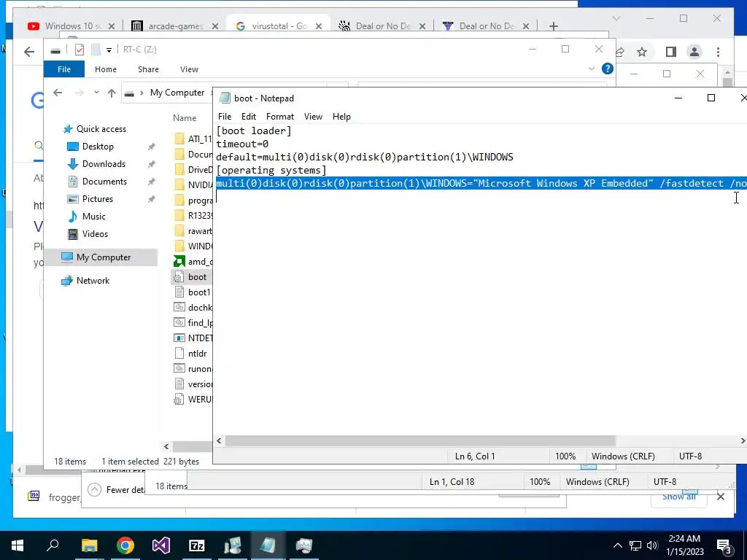747x560 pixels.
Task: Bookmark this page with the star icon
Action: pos(642,52)
